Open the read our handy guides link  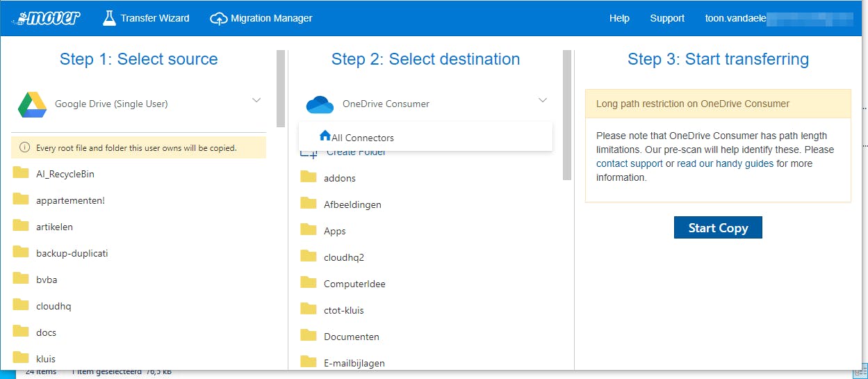[725, 164]
